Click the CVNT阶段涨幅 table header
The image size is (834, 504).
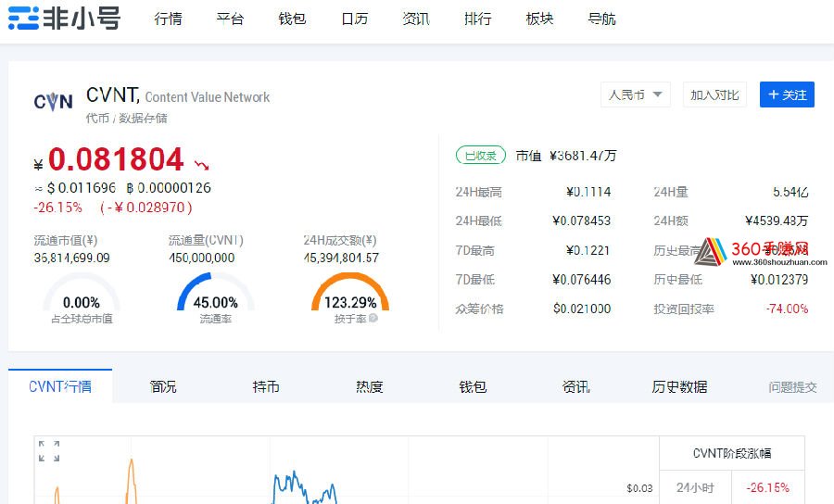[x=732, y=453]
